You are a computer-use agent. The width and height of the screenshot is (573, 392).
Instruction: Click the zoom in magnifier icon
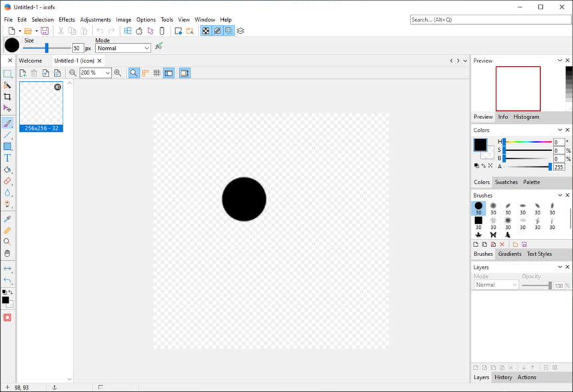(x=118, y=73)
